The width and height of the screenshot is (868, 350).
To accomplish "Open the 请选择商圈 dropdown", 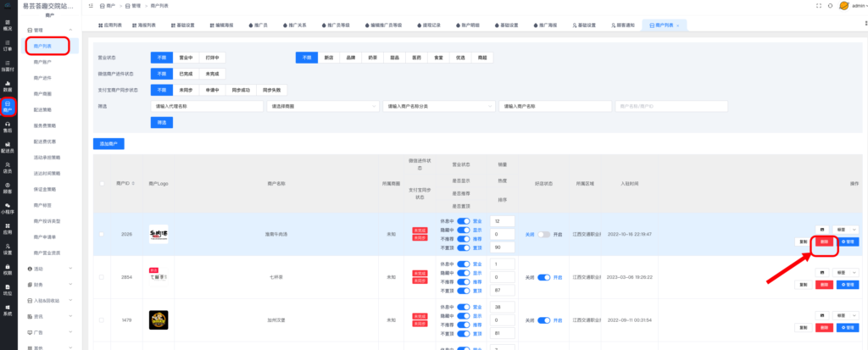I will point(323,106).
